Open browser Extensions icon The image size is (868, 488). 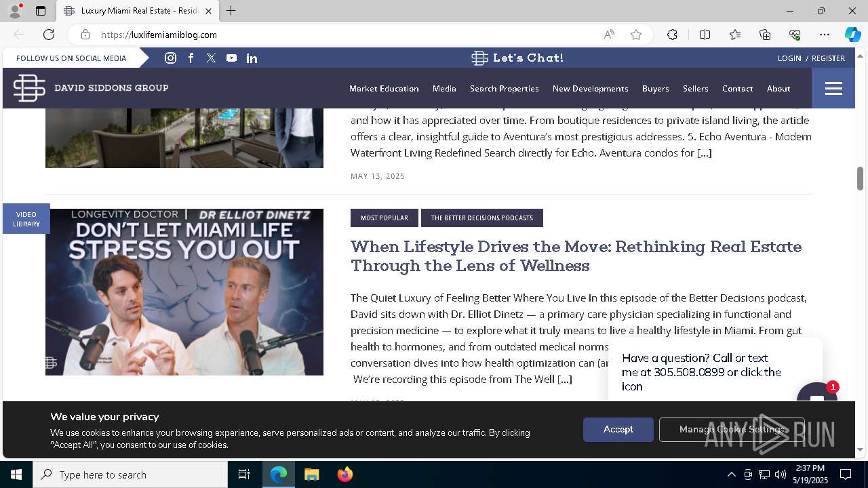[672, 35]
